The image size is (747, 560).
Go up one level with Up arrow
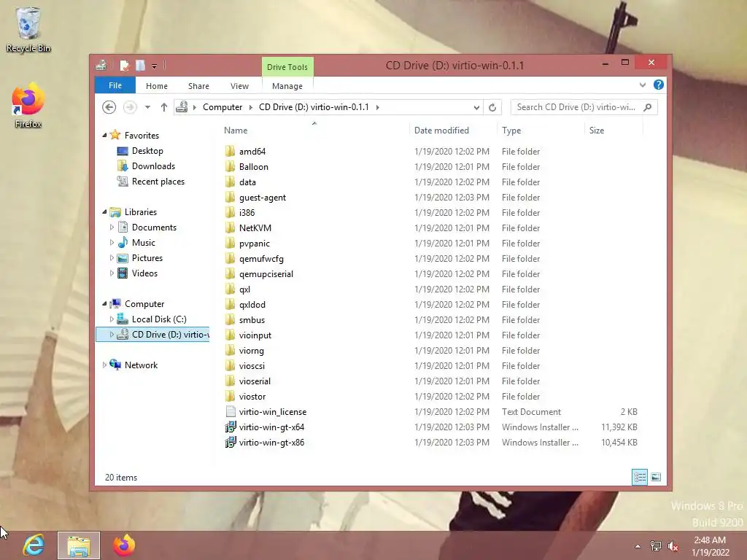(x=164, y=107)
